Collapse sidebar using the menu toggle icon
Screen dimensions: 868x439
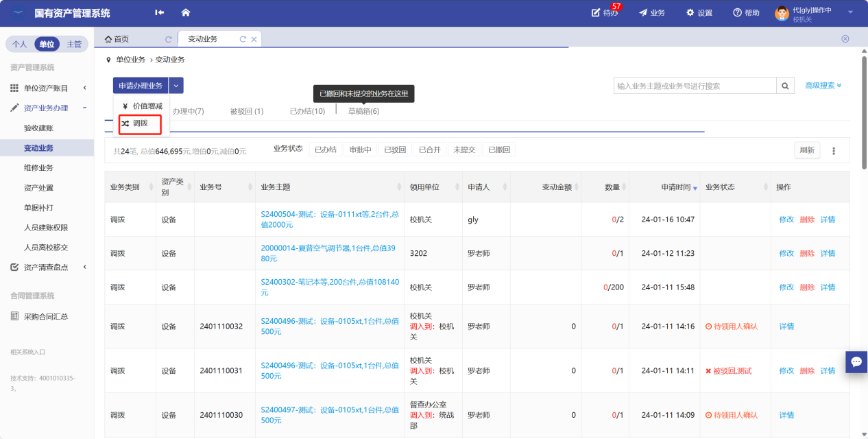tap(160, 13)
